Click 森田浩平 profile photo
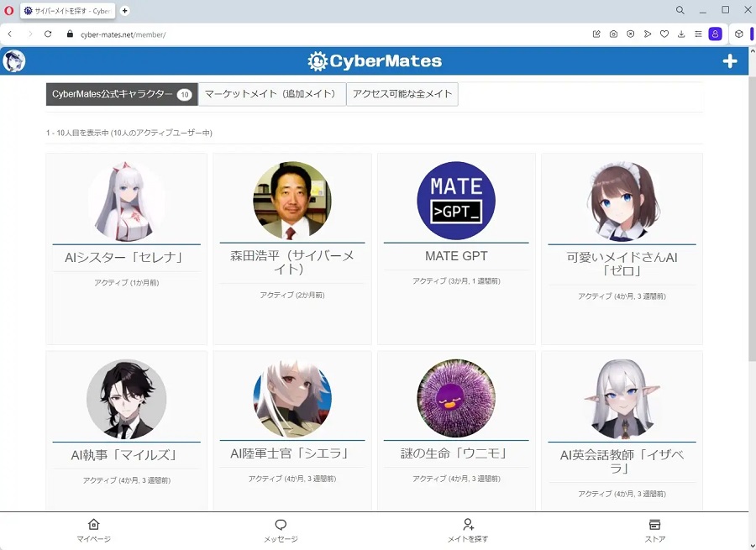This screenshot has width=756, height=550. 291,201
